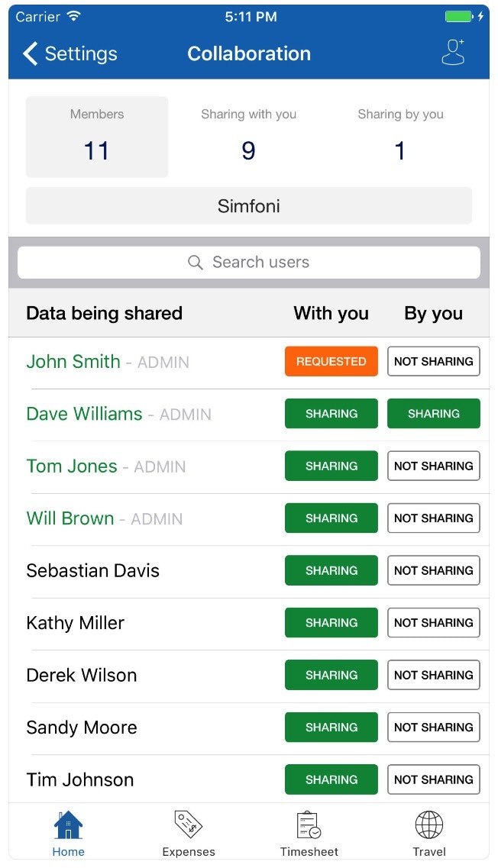Toggle John Smith NOT SHARING button
This screenshot has height=868, width=498.
pyautogui.click(x=433, y=362)
